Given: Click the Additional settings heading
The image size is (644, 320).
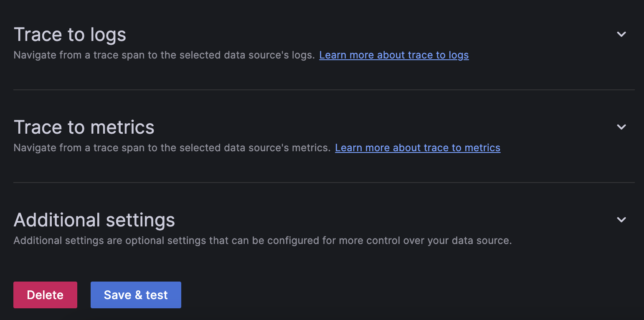Looking at the screenshot, I should [x=94, y=220].
